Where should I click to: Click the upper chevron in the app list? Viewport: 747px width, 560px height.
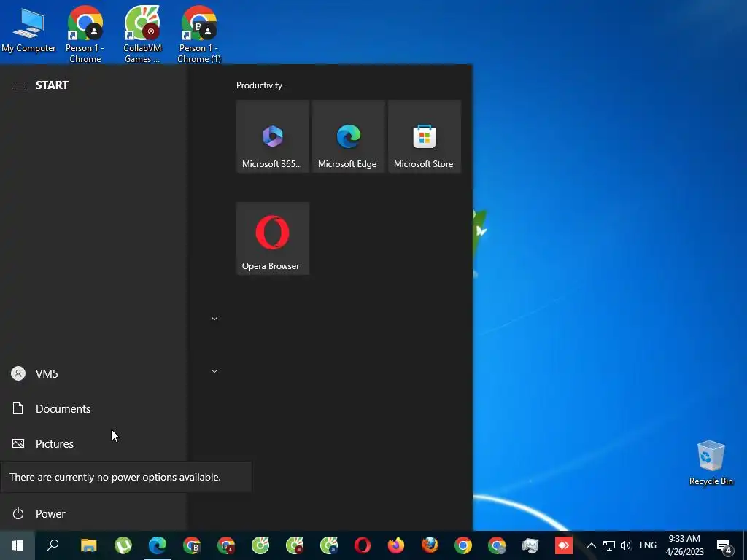point(214,319)
